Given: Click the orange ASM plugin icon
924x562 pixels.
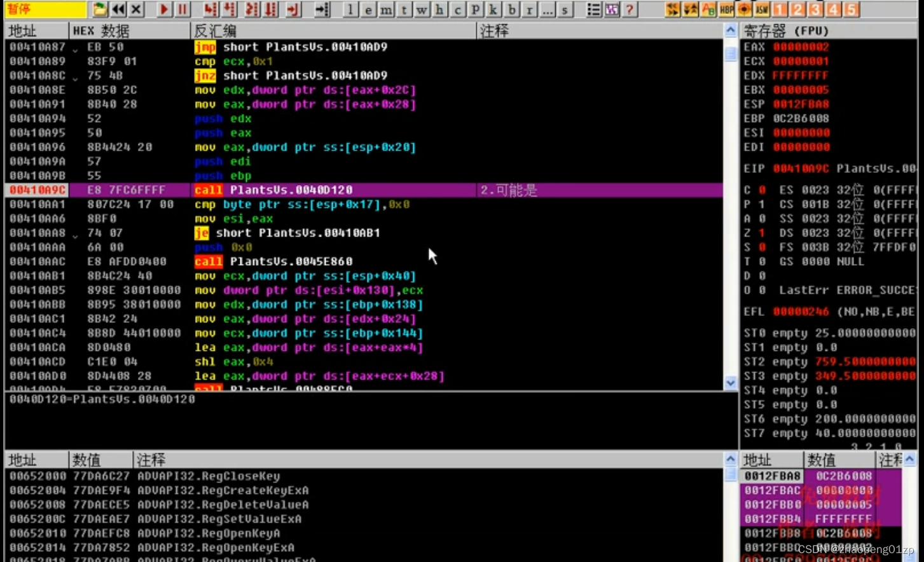Looking at the screenshot, I should pyautogui.click(x=761, y=10).
